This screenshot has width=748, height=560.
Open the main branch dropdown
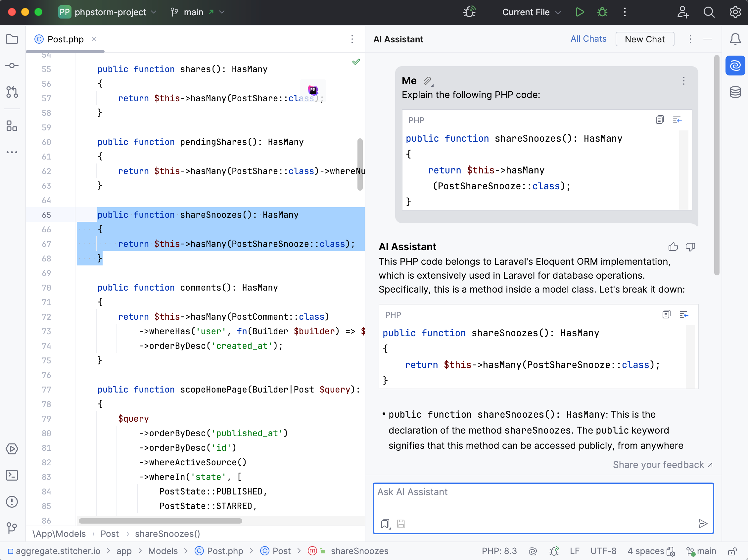pos(198,12)
